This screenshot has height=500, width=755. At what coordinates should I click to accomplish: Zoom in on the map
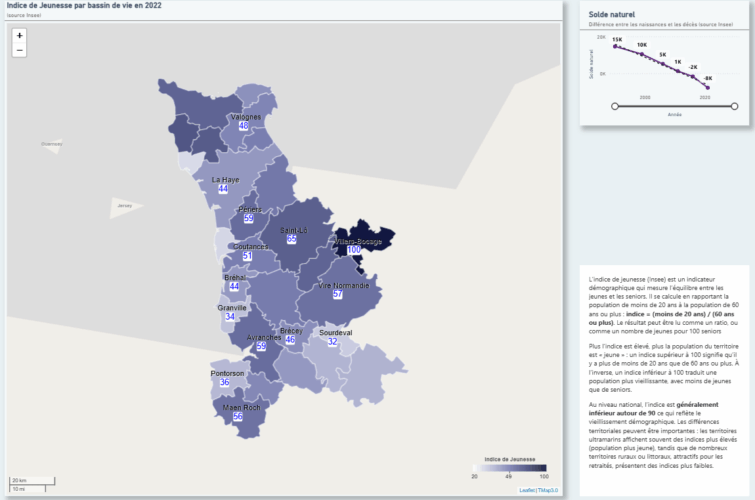19,35
